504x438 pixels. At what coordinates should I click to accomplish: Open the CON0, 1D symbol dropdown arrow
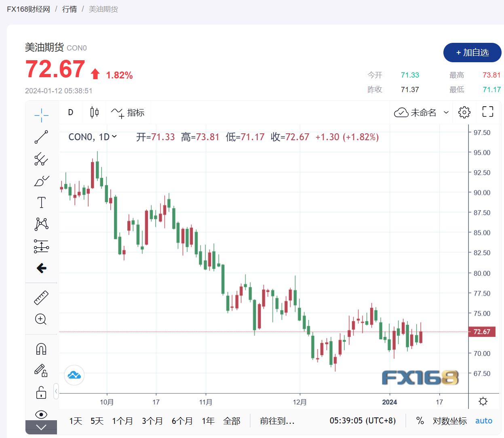click(114, 137)
